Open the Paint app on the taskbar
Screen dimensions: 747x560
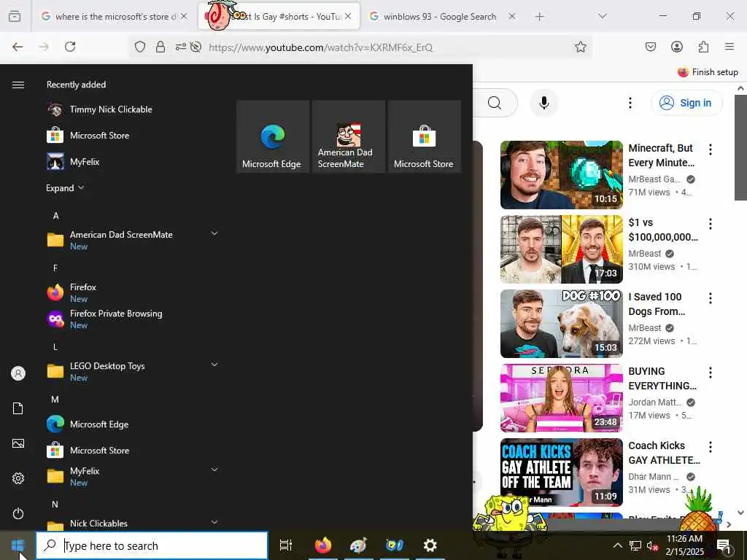tap(358, 545)
